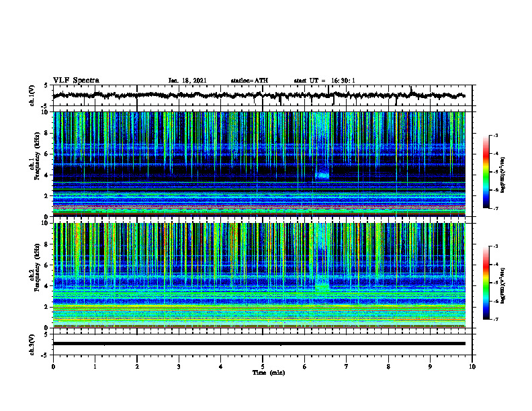Click the "5" tick on ch.1(V) axis

(46, 85)
